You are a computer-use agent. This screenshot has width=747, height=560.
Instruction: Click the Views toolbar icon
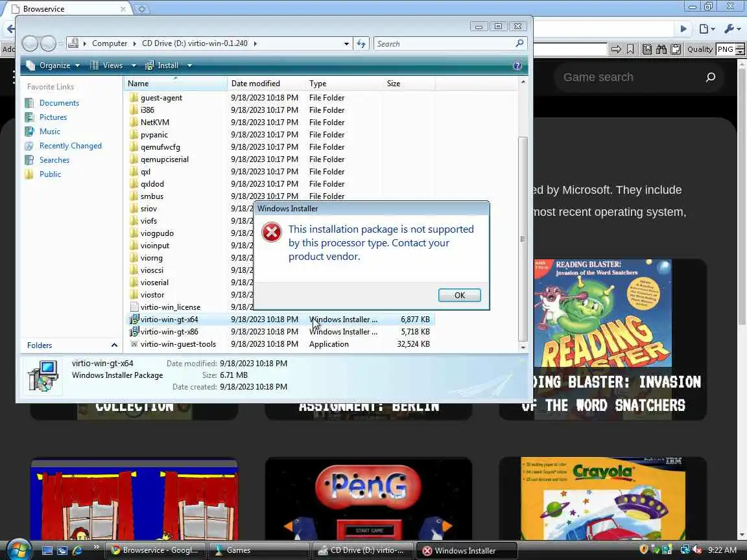94,65
